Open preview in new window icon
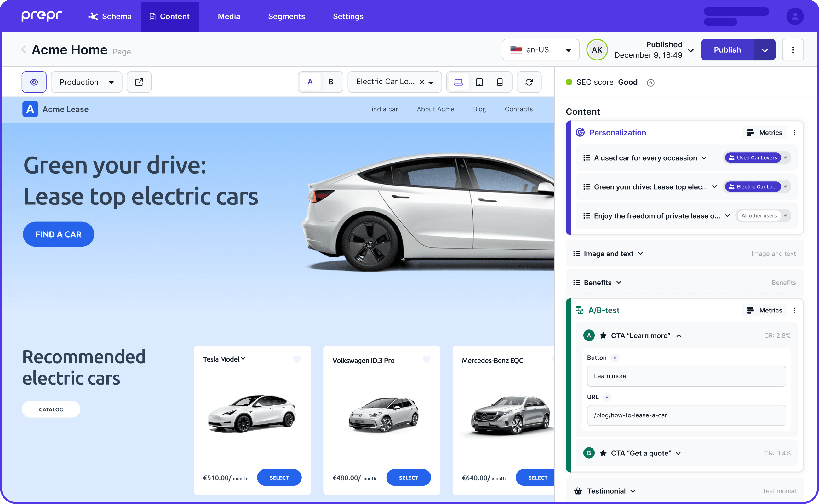This screenshot has width=819, height=504. pos(139,82)
